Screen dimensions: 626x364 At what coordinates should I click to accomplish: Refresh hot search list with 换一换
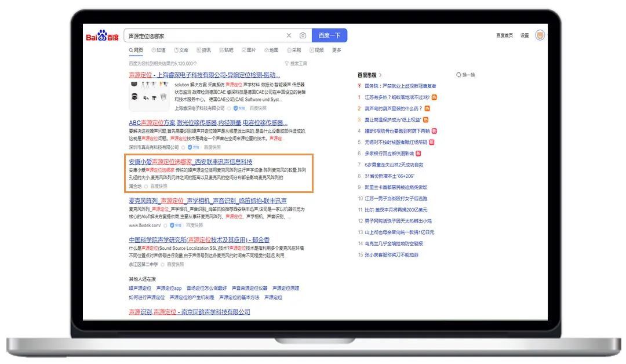[465, 75]
